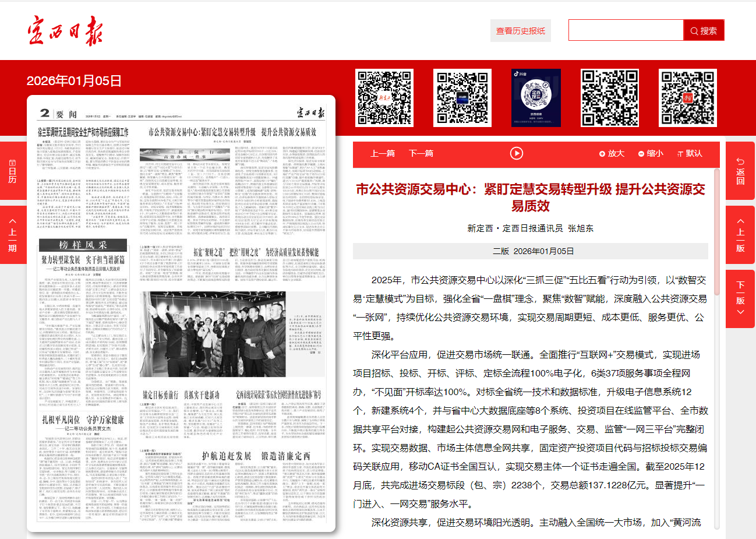756x539 pixels.
Task: Click the Douyin QR code image
Action: pyautogui.click(x=536, y=98)
